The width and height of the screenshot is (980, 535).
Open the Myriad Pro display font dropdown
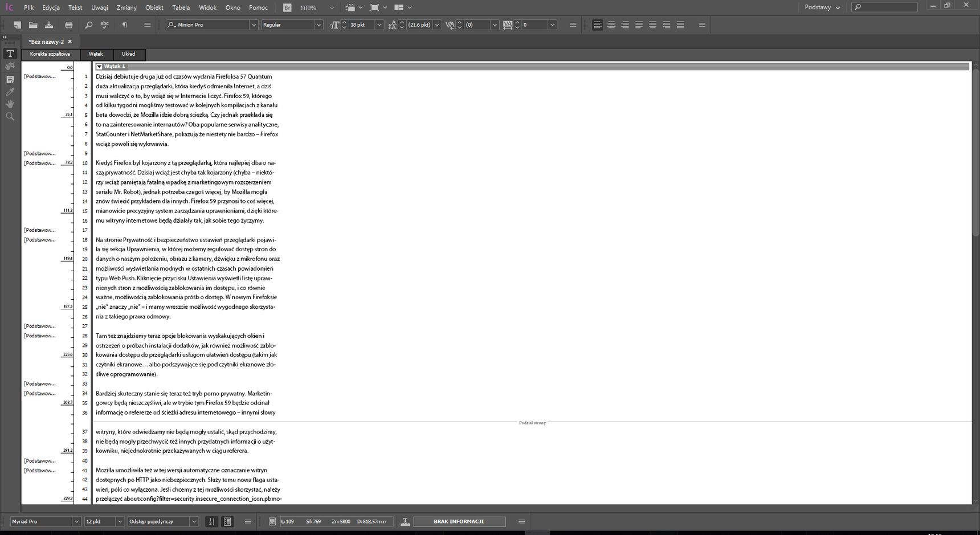pyautogui.click(x=76, y=521)
